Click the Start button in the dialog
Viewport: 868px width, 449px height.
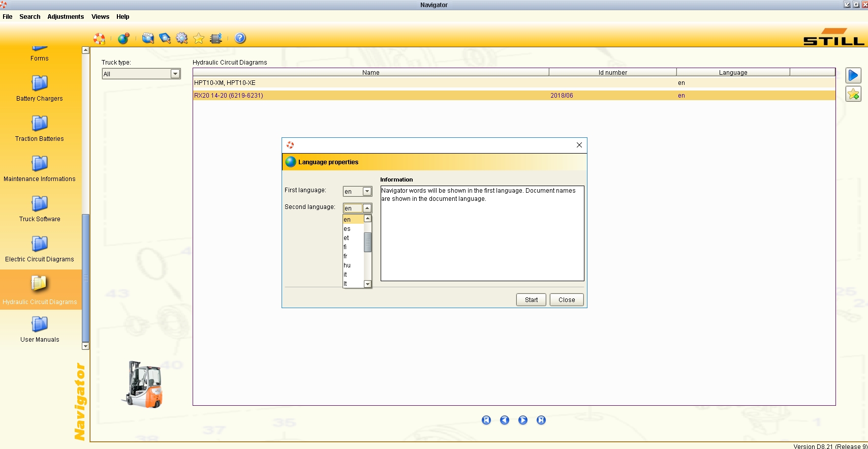coord(531,300)
